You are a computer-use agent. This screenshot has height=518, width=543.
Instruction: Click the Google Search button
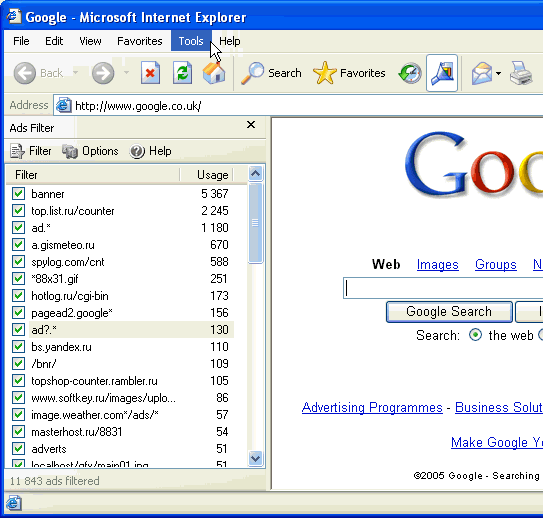tap(449, 312)
